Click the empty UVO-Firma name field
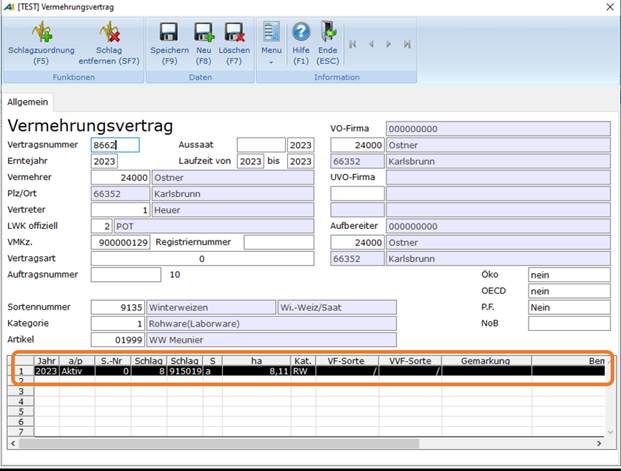This screenshot has width=621, height=471. (x=498, y=177)
